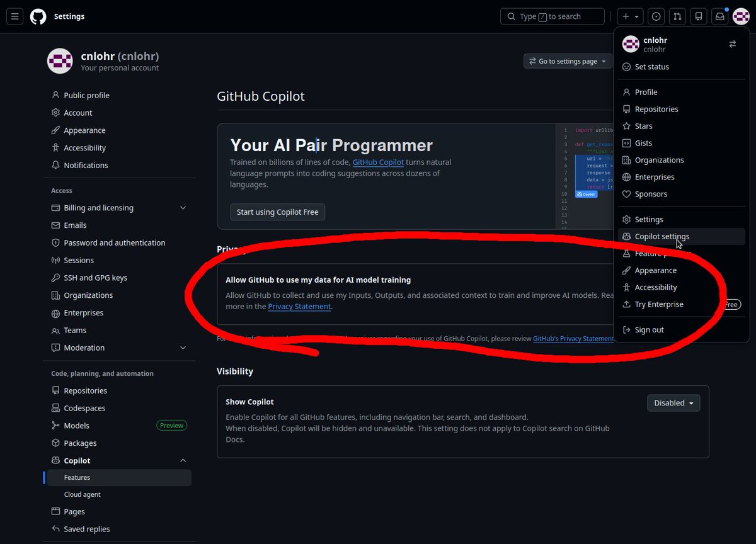
Task: Open the Show Copilot Disabled dropdown
Action: (x=673, y=403)
